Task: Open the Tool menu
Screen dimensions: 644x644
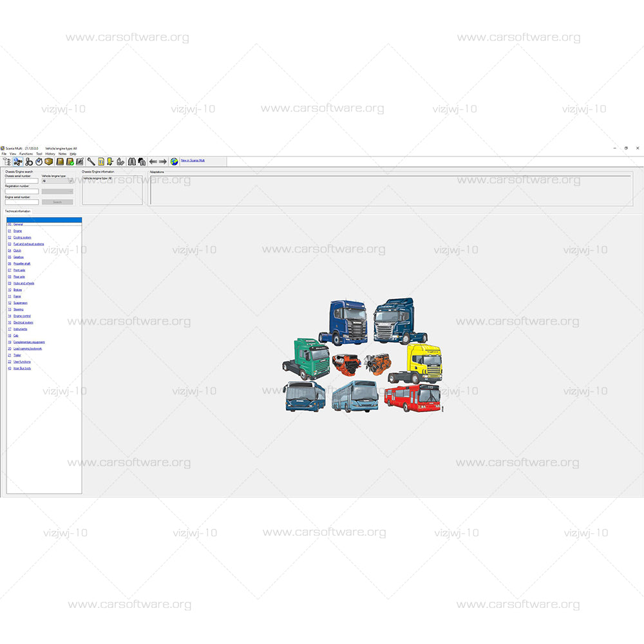Action: [39, 154]
